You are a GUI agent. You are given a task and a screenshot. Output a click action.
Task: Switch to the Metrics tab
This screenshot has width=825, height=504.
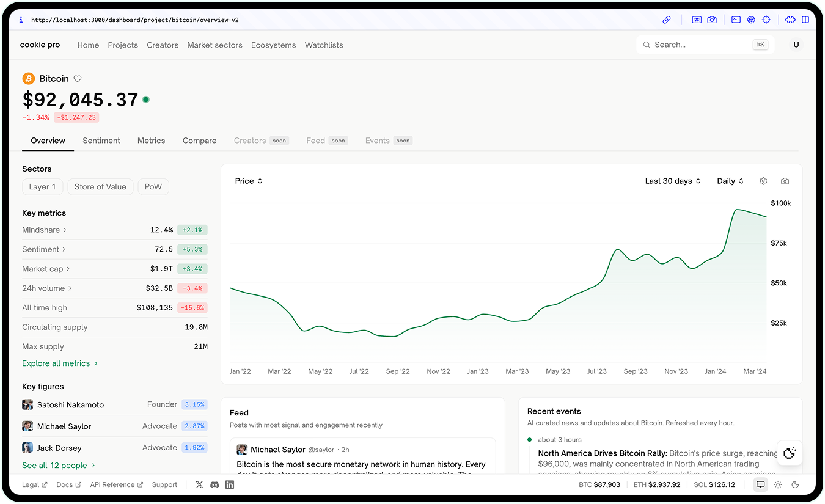(152, 141)
